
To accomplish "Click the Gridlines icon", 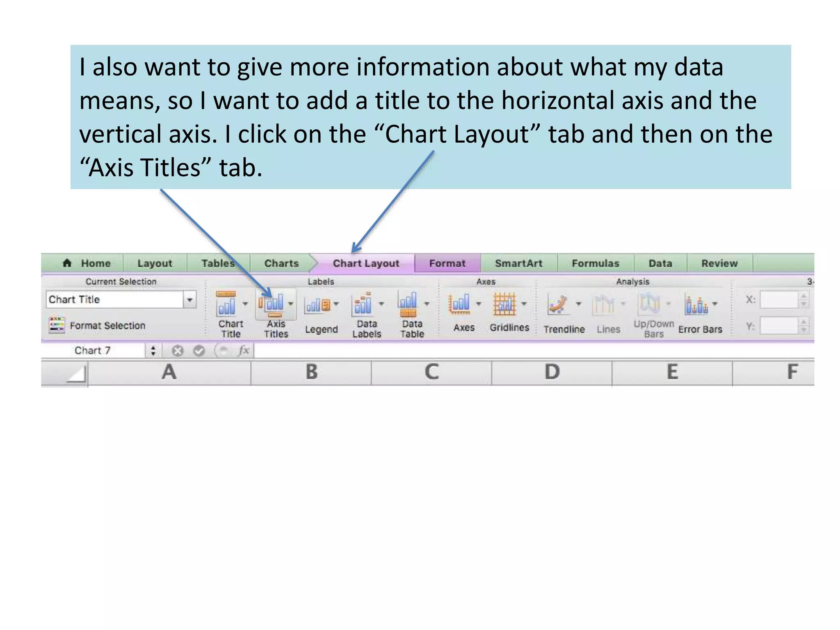I will coord(504,304).
